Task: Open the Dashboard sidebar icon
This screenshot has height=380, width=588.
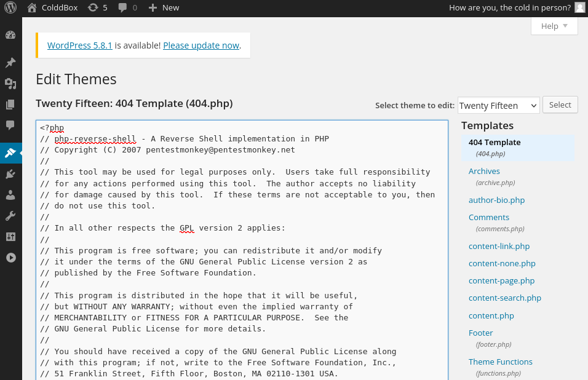Action: pyautogui.click(x=10, y=35)
